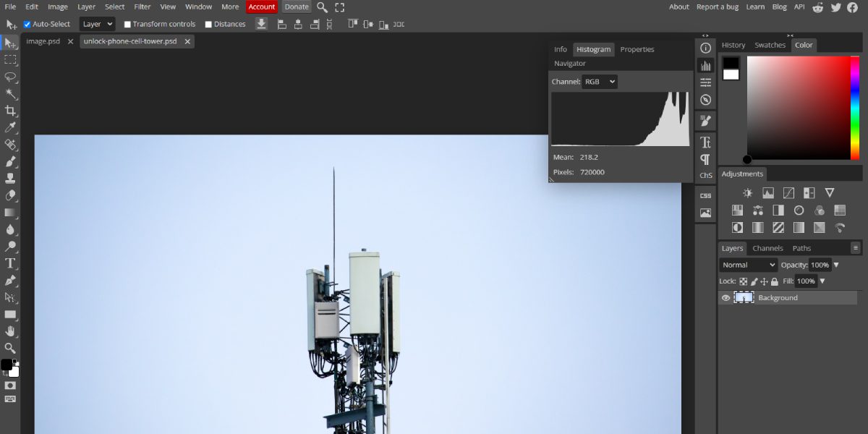Add a Brightness/Contrast adjustment layer
This screenshot has height=434, width=868.
point(747,192)
